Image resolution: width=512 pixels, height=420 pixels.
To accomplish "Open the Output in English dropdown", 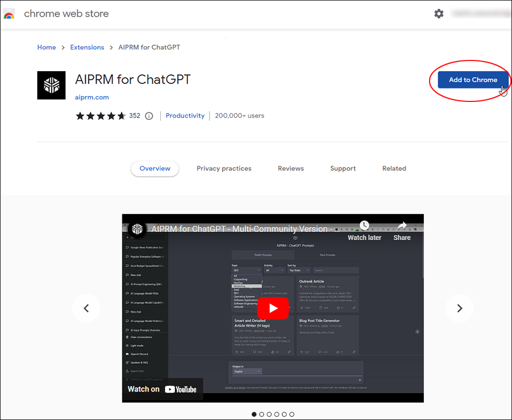I will 247,371.
